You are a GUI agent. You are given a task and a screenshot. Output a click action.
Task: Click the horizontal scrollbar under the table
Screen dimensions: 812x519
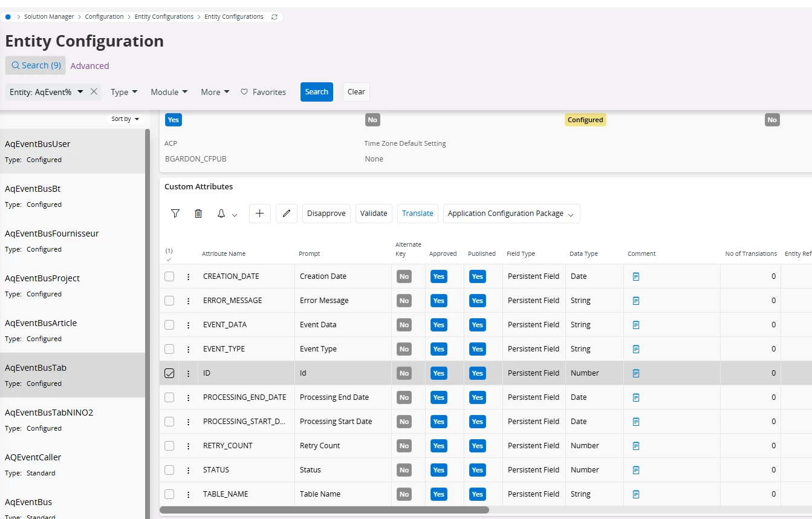pos(324,510)
